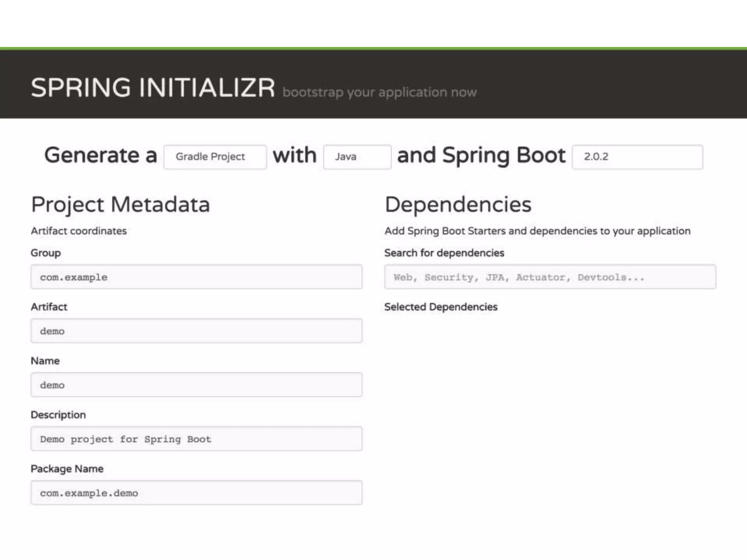Image resolution: width=747 pixels, height=560 pixels.
Task: Click the 'bootstrap your application now' tagline
Action: [x=379, y=92]
